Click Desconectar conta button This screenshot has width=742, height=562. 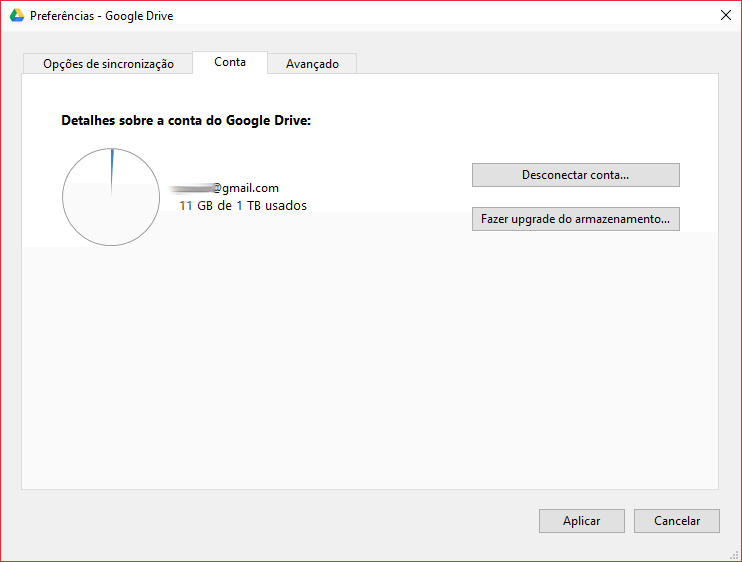tap(575, 175)
